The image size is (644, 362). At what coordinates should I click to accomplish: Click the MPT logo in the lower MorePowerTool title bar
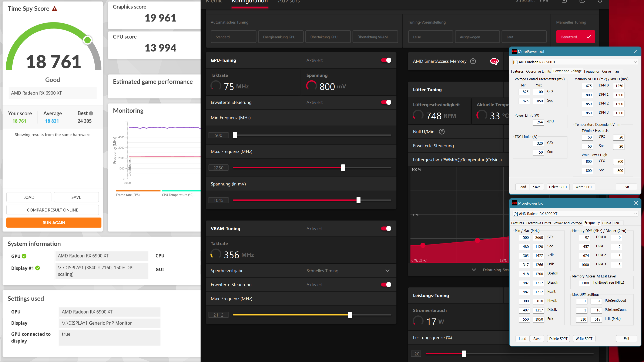(x=514, y=203)
